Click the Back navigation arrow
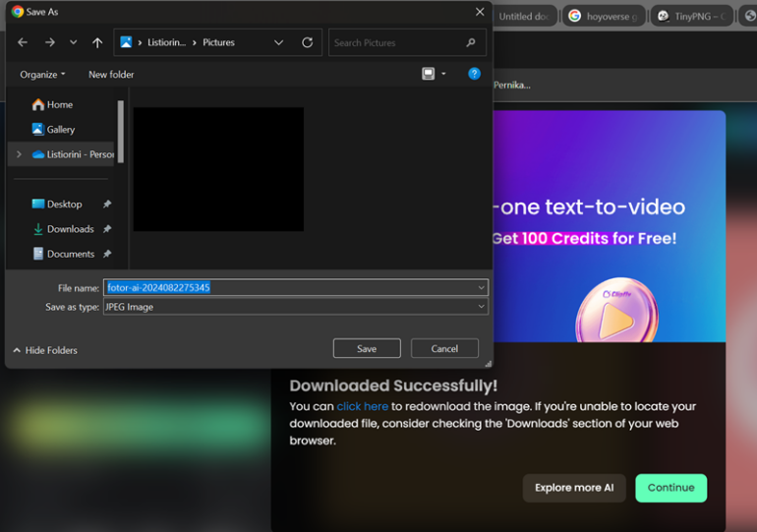 [x=23, y=43]
